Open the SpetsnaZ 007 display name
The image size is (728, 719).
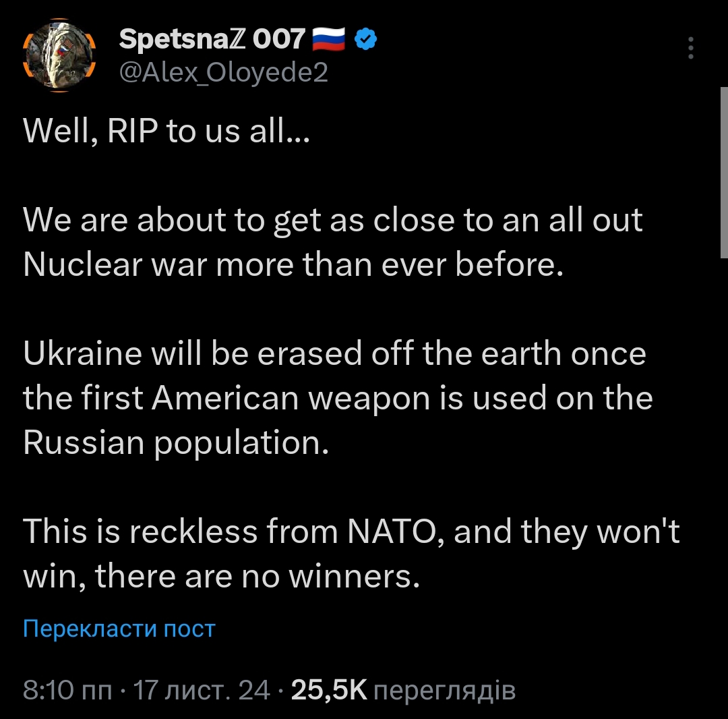coord(212,40)
